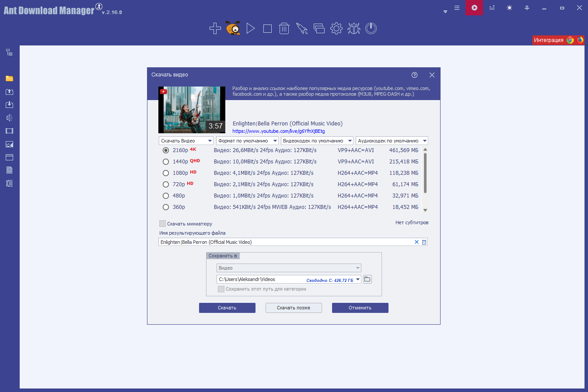The width and height of the screenshot is (588, 392).
Task: Select the archives sidebar category
Action: 9,184
